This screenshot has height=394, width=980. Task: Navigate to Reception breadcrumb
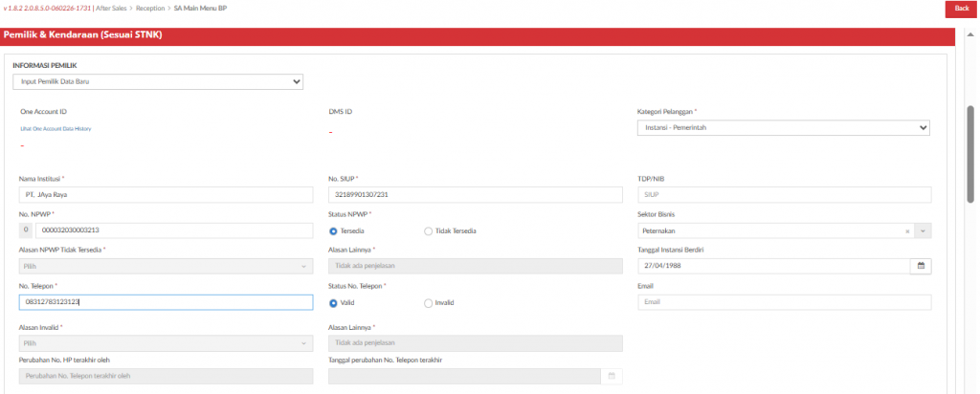click(x=150, y=8)
